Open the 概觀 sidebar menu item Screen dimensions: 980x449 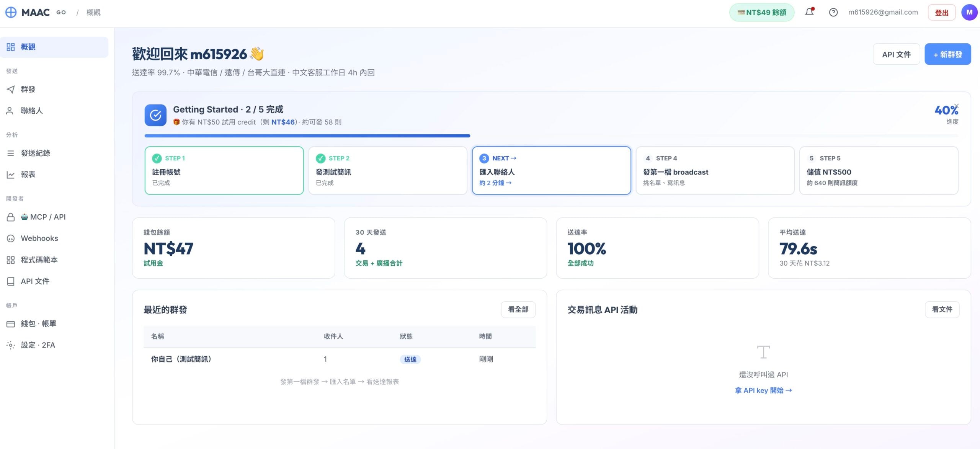coord(54,47)
